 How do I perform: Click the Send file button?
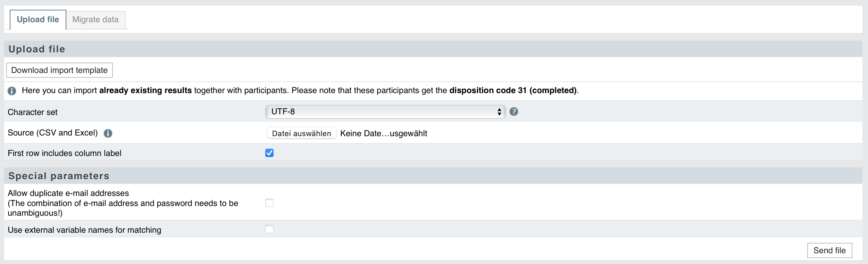coord(829,250)
